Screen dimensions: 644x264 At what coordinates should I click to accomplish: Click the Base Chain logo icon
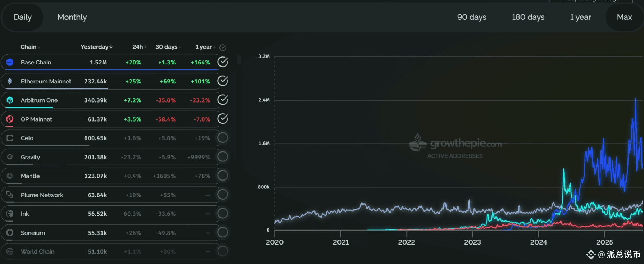tap(10, 62)
